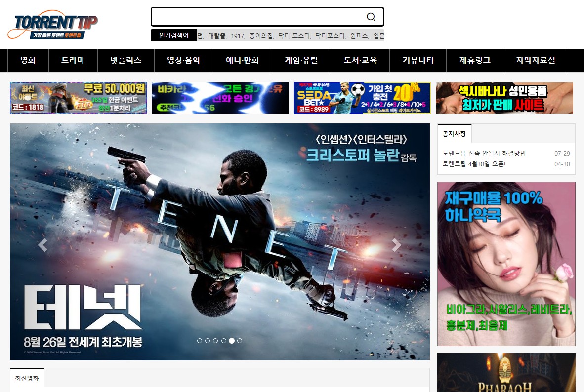
Task: Click the magnifying glass search icon
Action: pyautogui.click(x=371, y=17)
